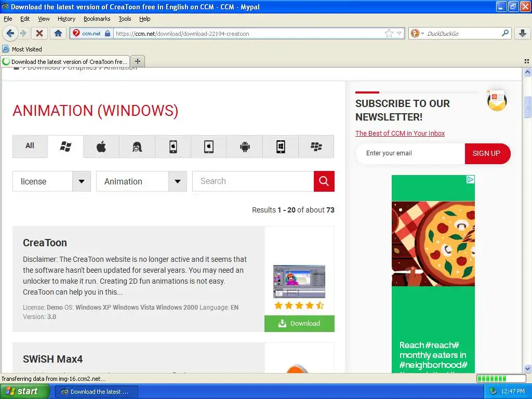The height and width of the screenshot is (399, 532).
Task: Open the Most Visited bookmarks folder
Action: point(22,49)
